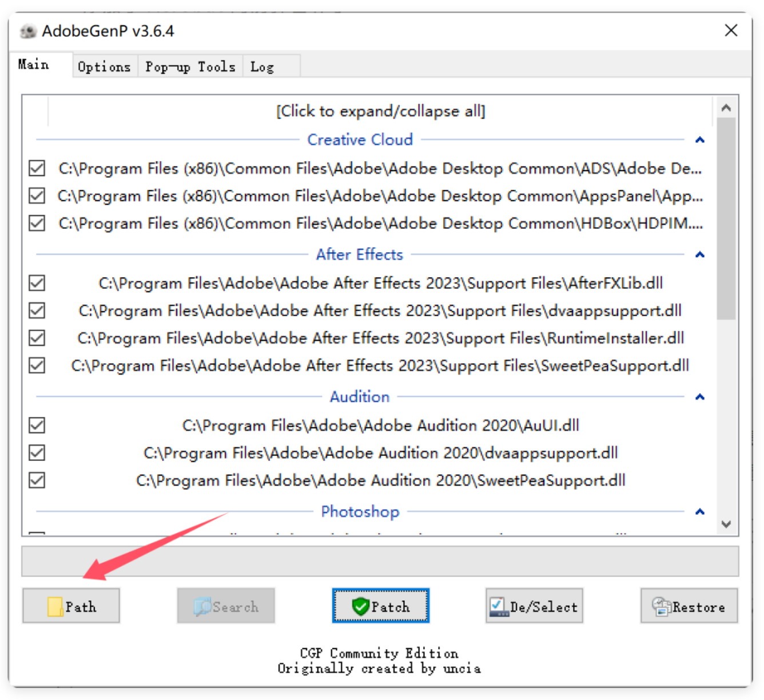This screenshot has width=764, height=700.
Task: Collapse the Photoshop group arrow
Action: tap(699, 512)
